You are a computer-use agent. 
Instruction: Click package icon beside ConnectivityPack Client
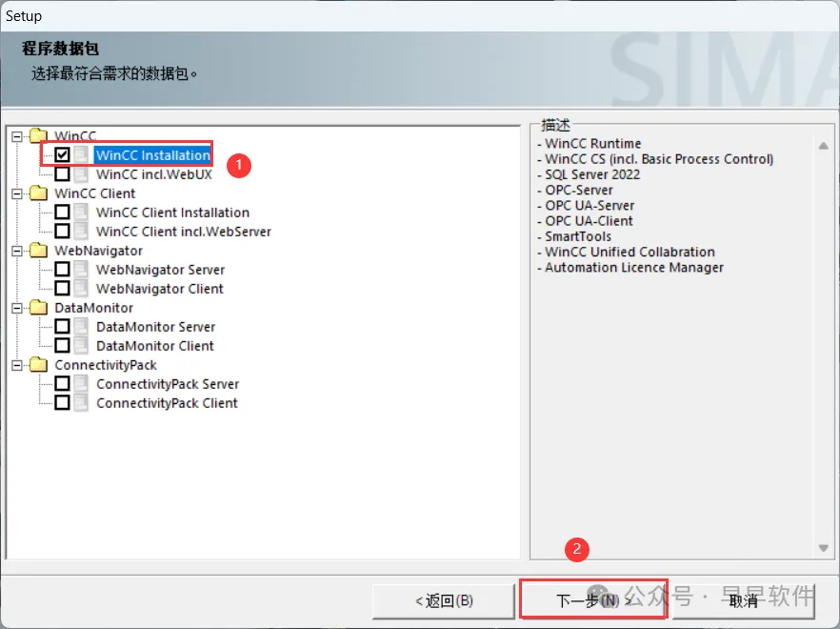point(81,402)
